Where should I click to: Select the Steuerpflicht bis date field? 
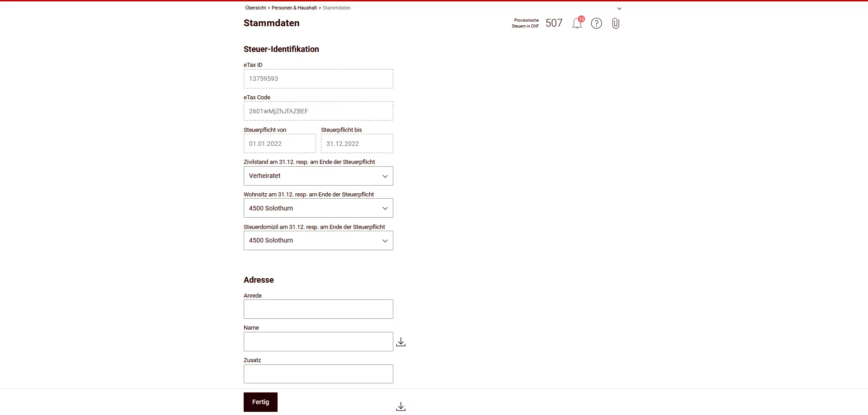[357, 144]
